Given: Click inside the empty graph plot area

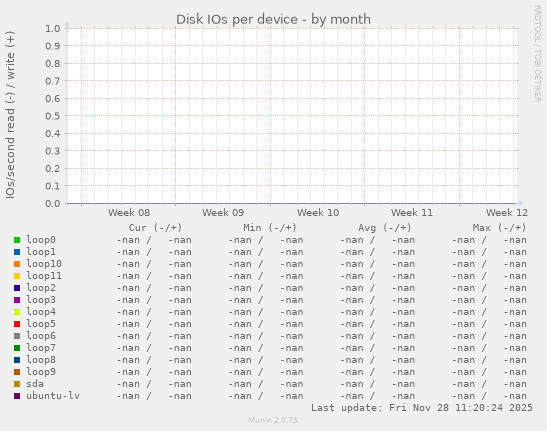Looking at the screenshot, I should pos(292,115).
